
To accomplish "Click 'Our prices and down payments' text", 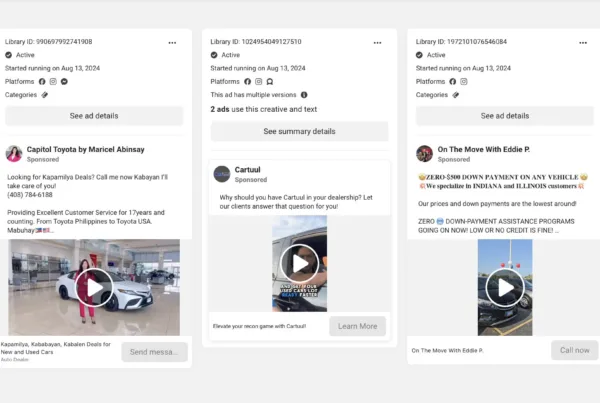I will point(497,204).
